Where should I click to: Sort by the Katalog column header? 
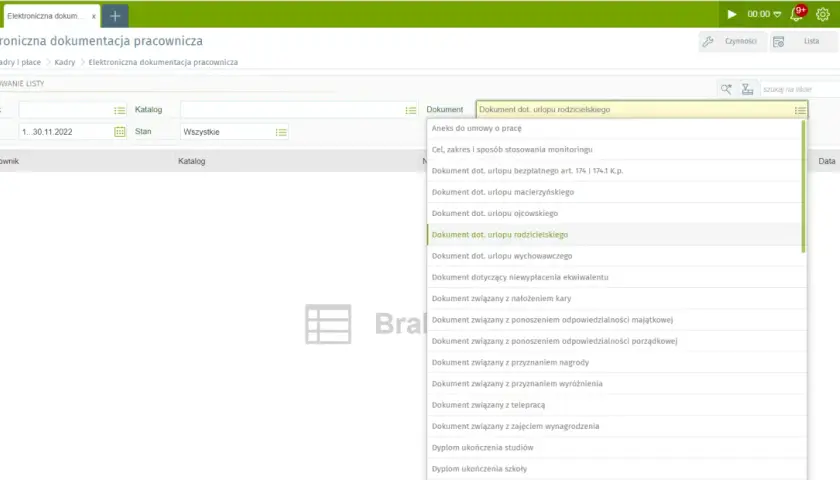192,161
